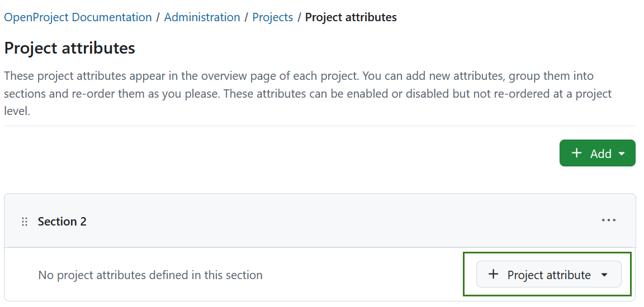Viewport: 644px width, 307px height.
Task: Open the three-dot menu for Section 2
Action: [609, 220]
